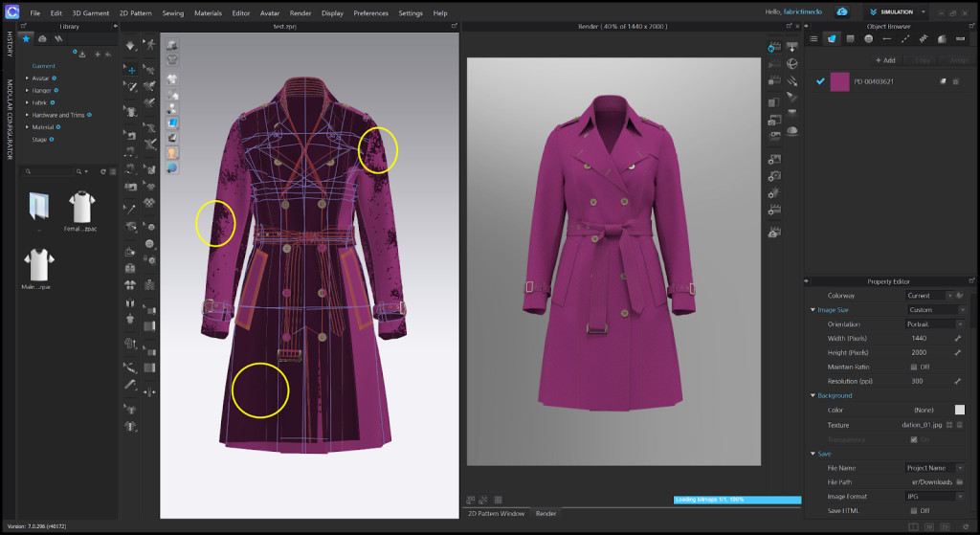980x535 pixels.
Task: Expand the Avatar folder in Library tree
Action: coord(27,78)
